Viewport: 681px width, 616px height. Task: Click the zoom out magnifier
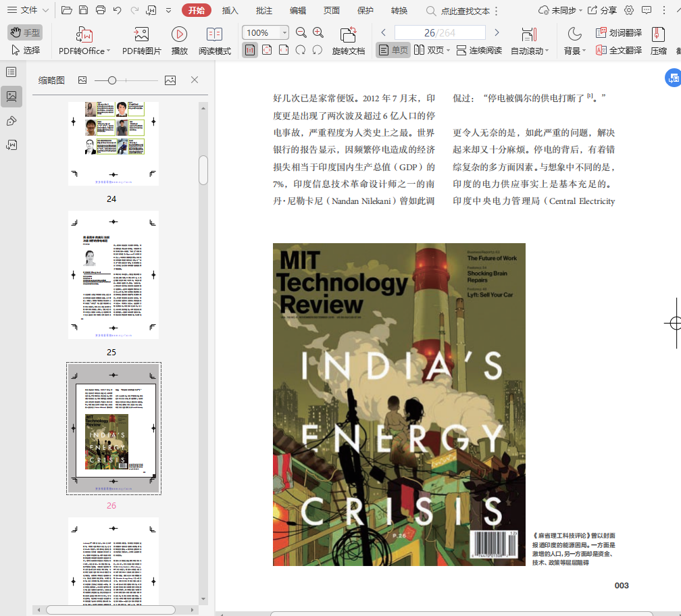(x=301, y=32)
